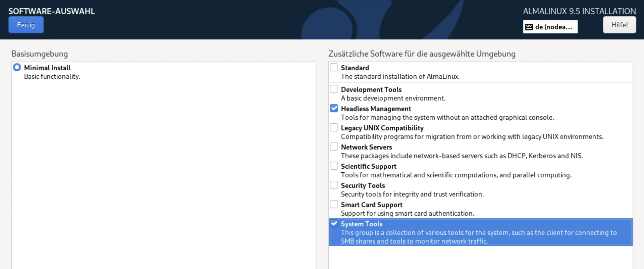Check the Network Servers option

point(334,146)
